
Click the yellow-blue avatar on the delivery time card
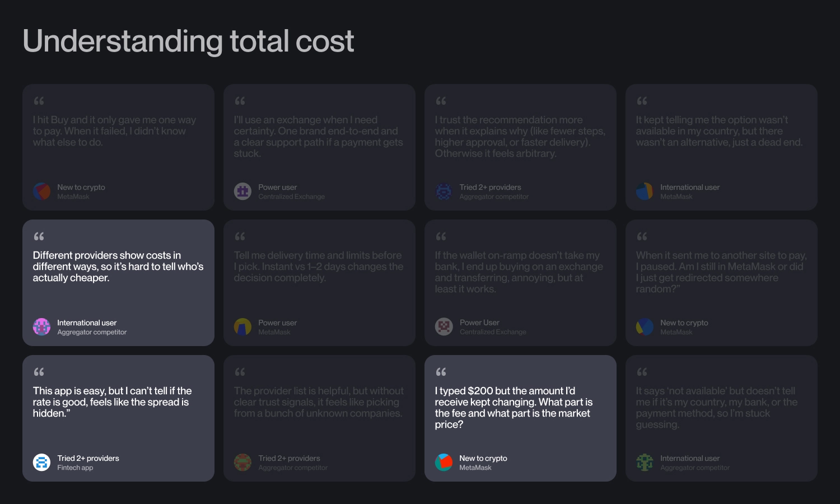point(242,327)
